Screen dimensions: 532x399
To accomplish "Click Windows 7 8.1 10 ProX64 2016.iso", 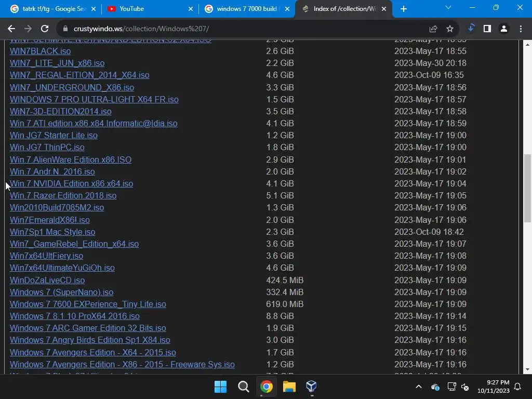I will pyautogui.click(x=75, y=316).
